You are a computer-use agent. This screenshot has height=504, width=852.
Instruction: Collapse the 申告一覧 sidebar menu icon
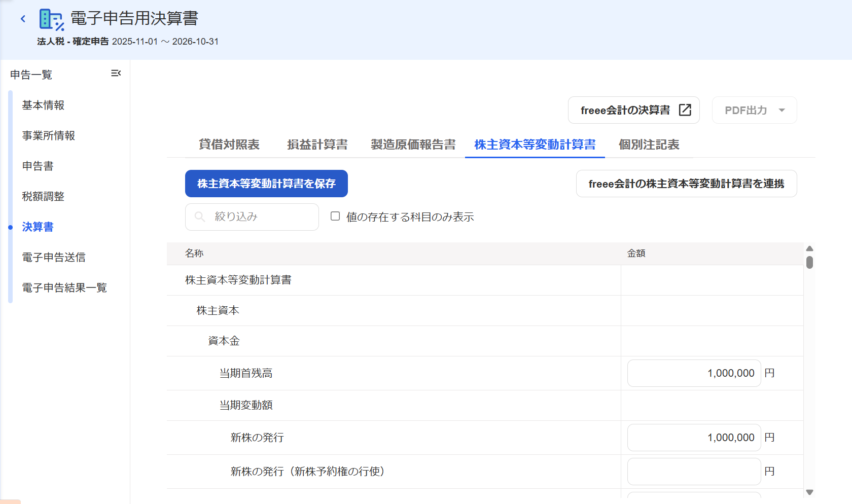[x=116, y=74]
